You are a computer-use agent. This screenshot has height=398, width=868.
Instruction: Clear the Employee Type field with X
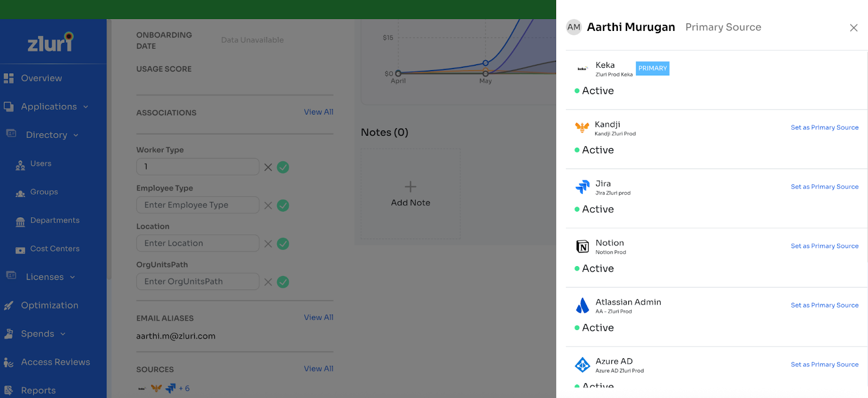268,205
